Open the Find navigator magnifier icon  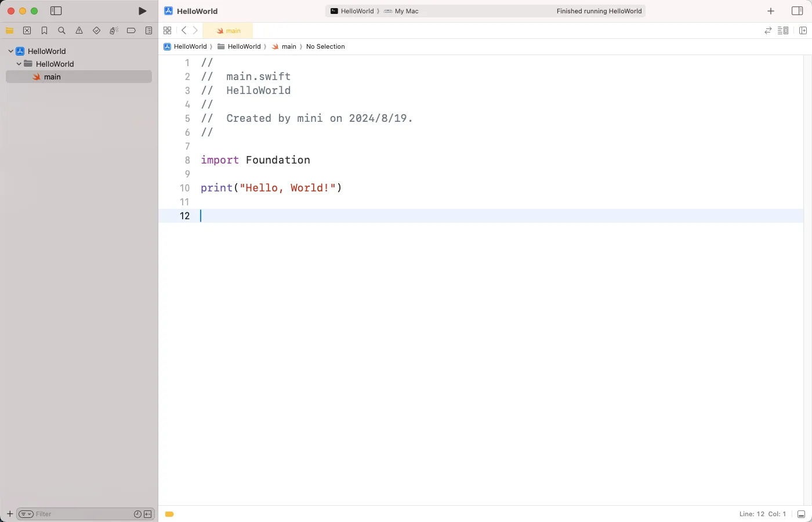click(62, 31)
